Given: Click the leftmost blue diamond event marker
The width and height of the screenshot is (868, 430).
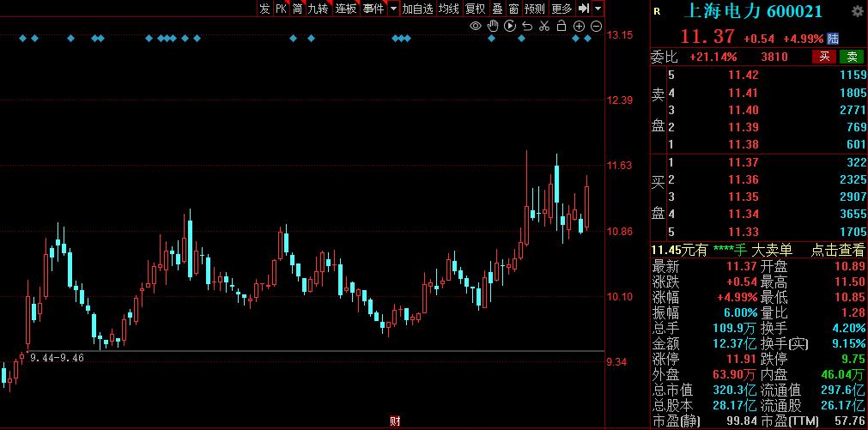Looking at the screenshot, I should pos(22,38).
